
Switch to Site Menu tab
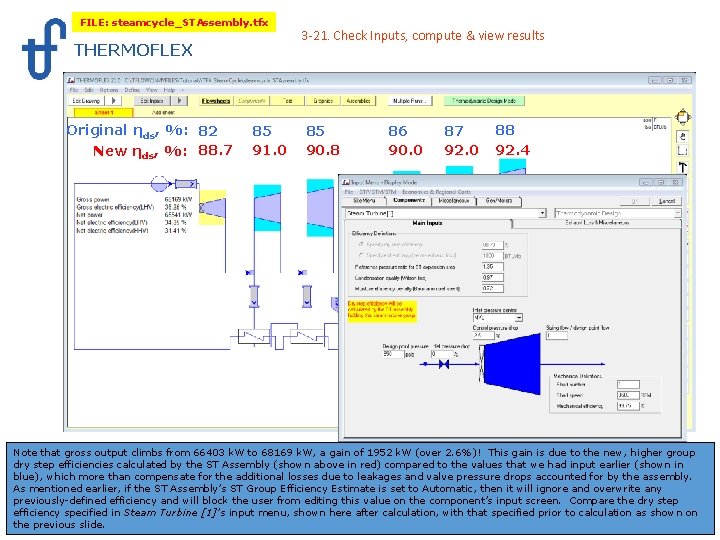coord(365,201)
